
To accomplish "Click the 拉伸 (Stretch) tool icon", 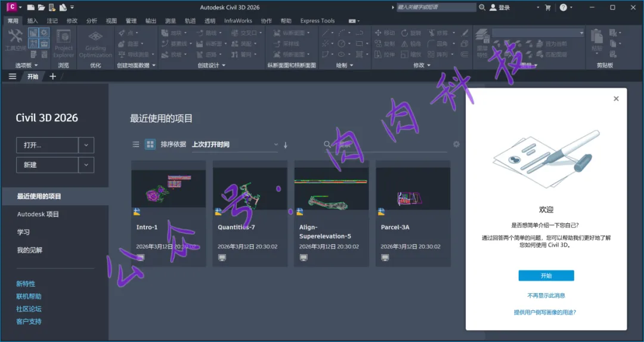I will (x=378, y=54).
